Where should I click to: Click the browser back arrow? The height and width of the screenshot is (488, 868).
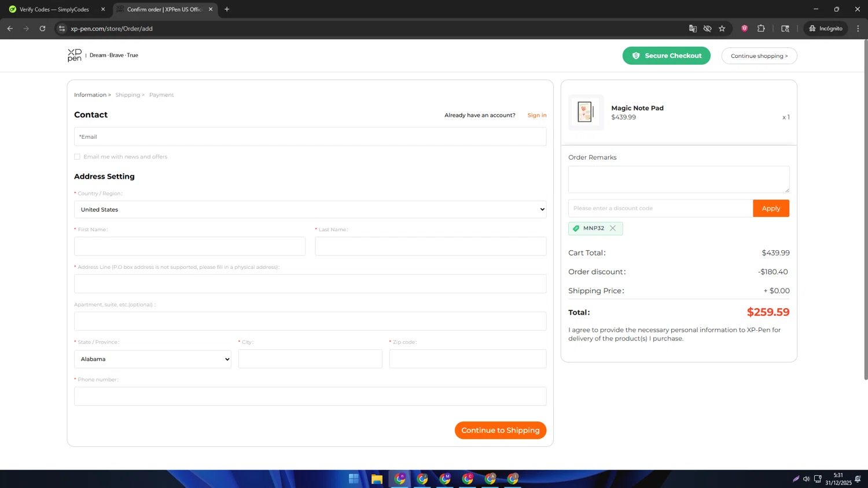(10, 28)
